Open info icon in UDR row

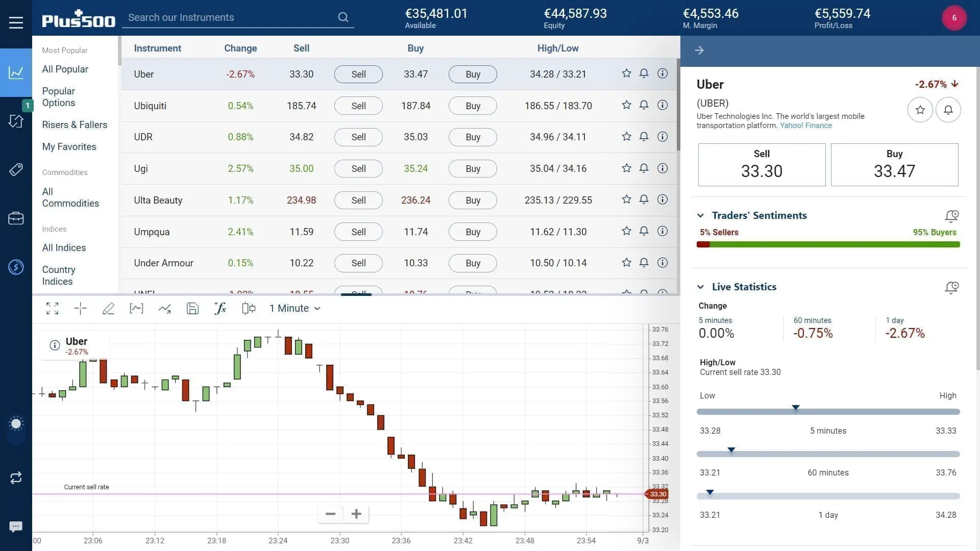point(663,137)
